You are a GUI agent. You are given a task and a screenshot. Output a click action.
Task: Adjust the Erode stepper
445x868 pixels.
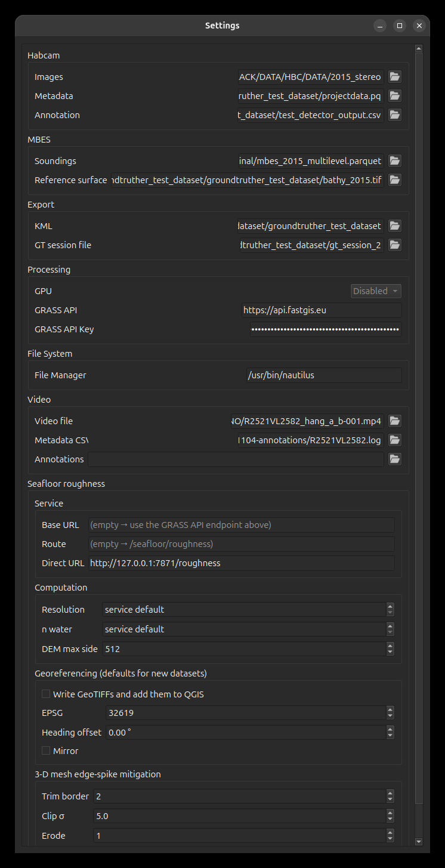[x=390, y=836]
